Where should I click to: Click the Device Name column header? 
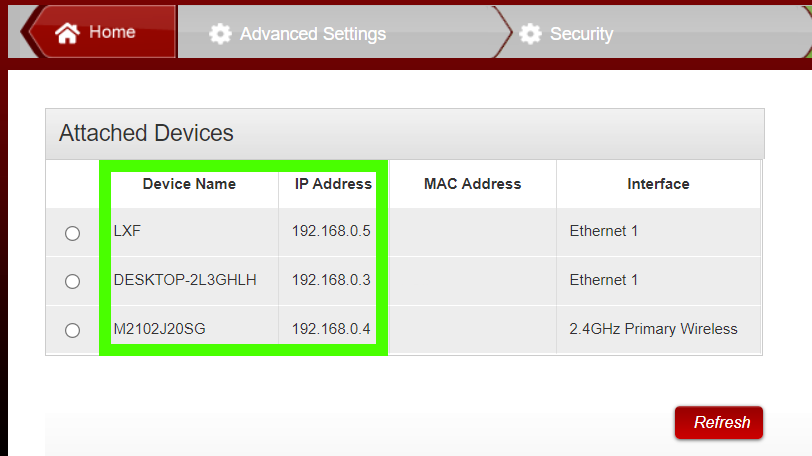189,184
